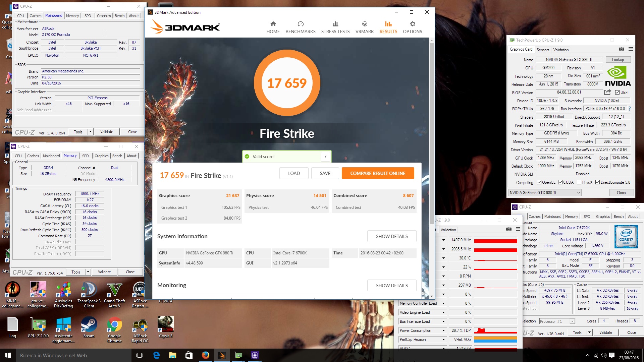Toggle UEFI checkbox in GPU-Z

pyautogui.click(x=617, y=93)
